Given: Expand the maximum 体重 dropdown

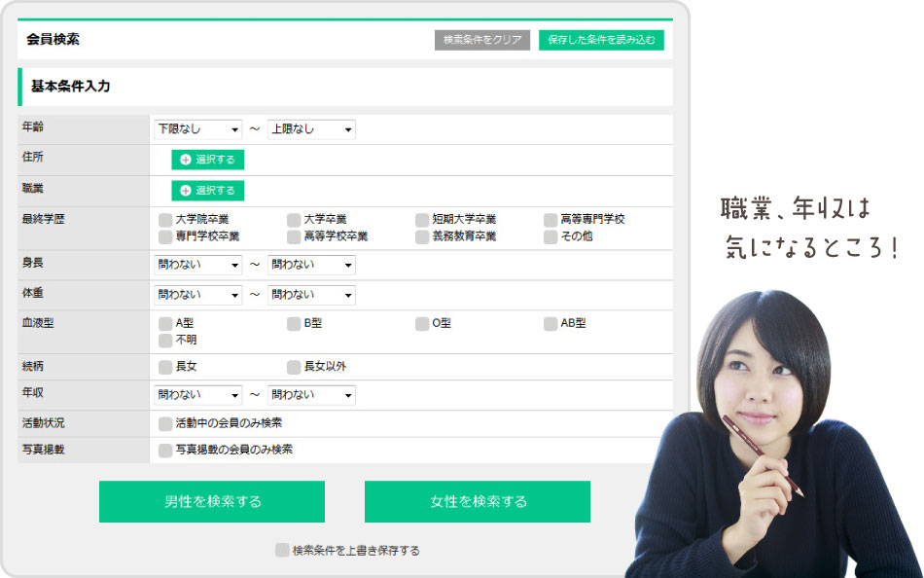Looking at the screenshot, I should 311,295.
